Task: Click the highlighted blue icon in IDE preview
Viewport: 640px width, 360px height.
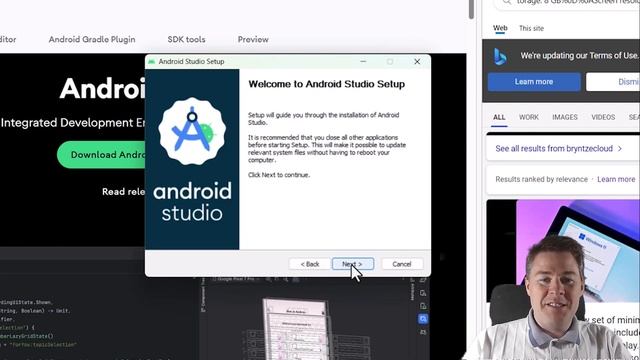Action: tap(423, 319)
